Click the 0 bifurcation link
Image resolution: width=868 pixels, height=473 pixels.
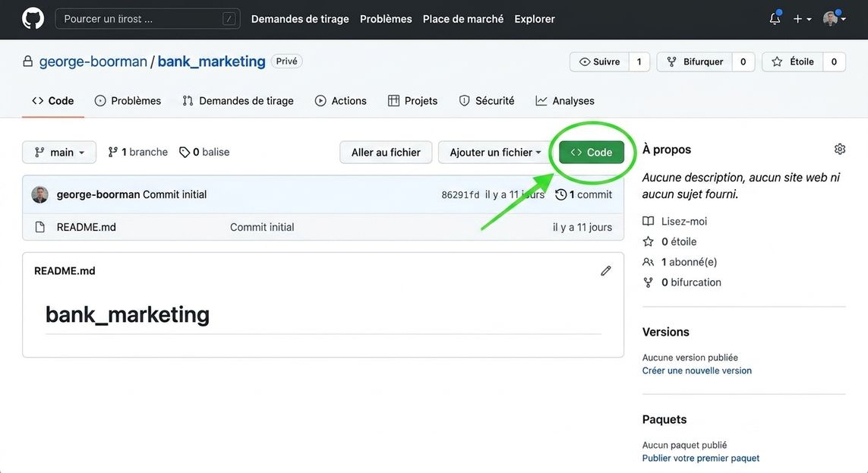[x=682, y=282]
